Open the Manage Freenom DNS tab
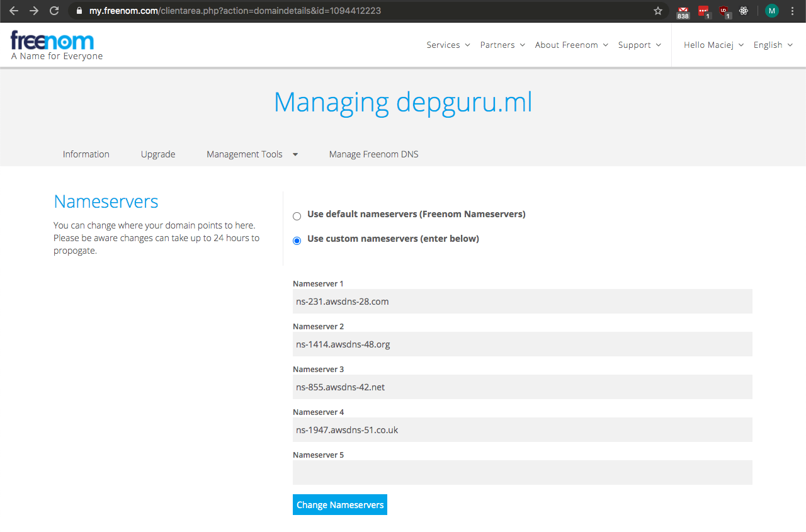The height and width of the screenshot is (532, 806). 373,154
